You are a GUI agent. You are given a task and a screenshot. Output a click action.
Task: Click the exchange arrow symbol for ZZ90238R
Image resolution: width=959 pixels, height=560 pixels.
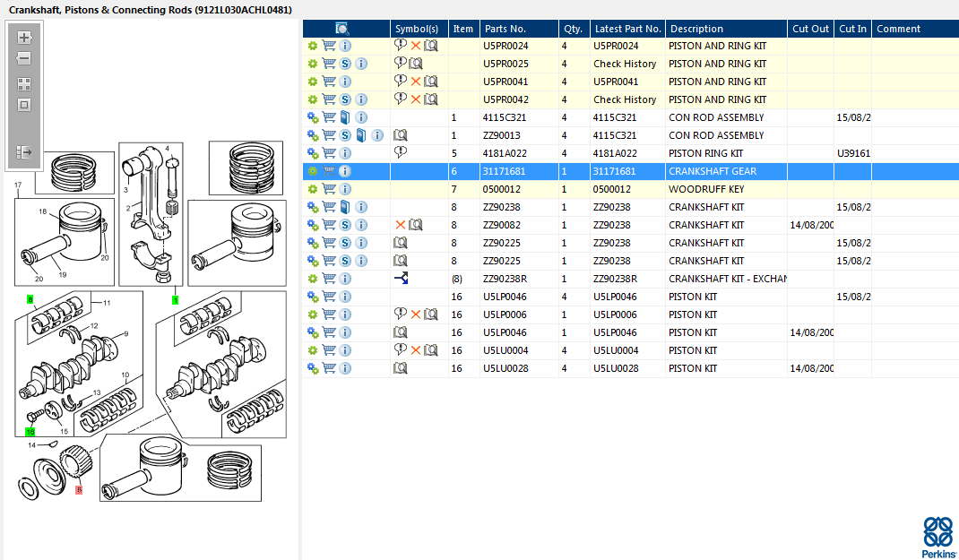click(x=402, y=279)
